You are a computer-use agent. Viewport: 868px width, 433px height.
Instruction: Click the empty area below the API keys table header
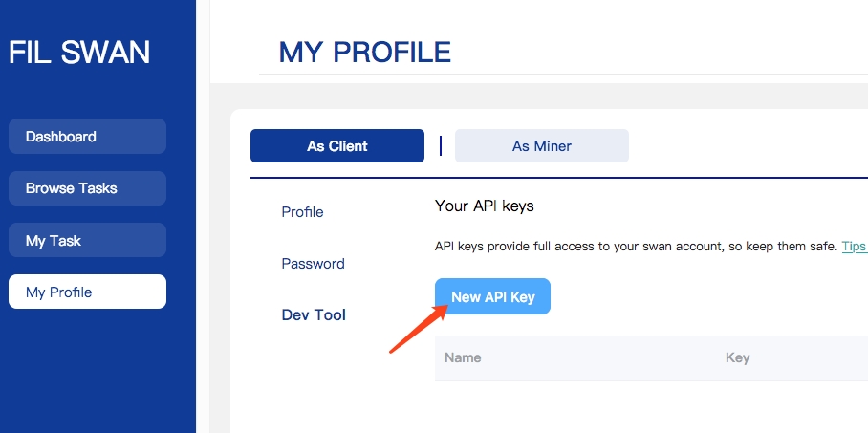[x=650, y=406]
